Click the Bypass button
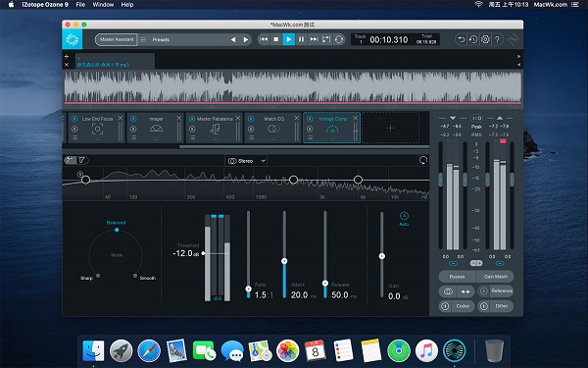Viewport: 588px width, 368px height. [x=457, y=277]
